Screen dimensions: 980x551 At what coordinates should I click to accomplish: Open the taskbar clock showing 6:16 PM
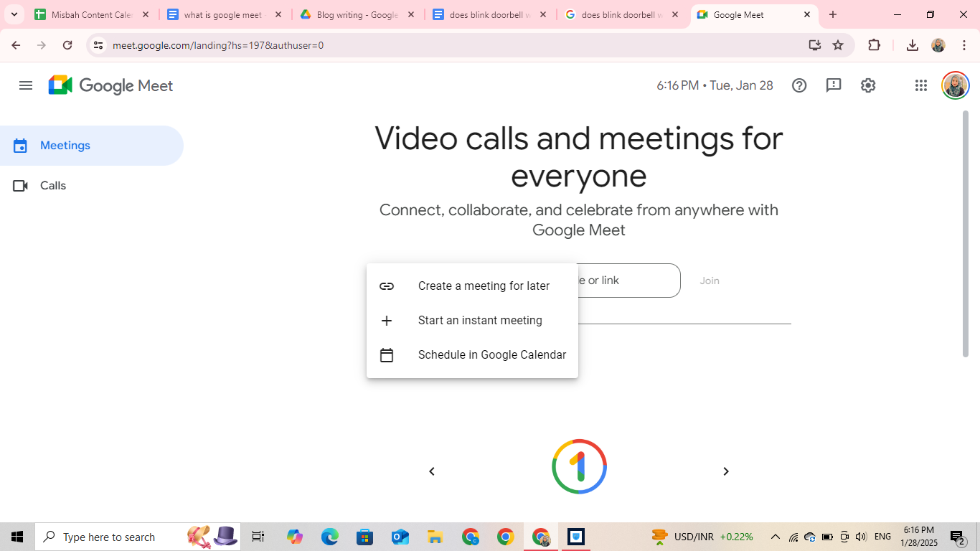[x=919, y=537]
